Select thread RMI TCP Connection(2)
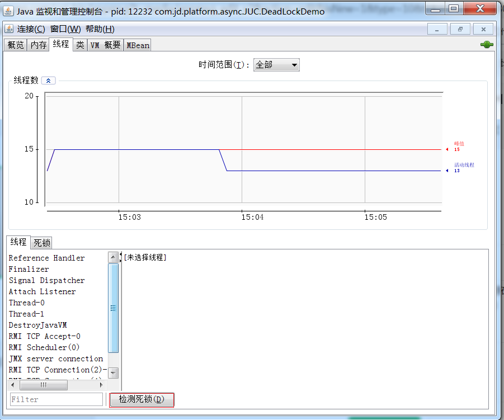 point(58,370)
